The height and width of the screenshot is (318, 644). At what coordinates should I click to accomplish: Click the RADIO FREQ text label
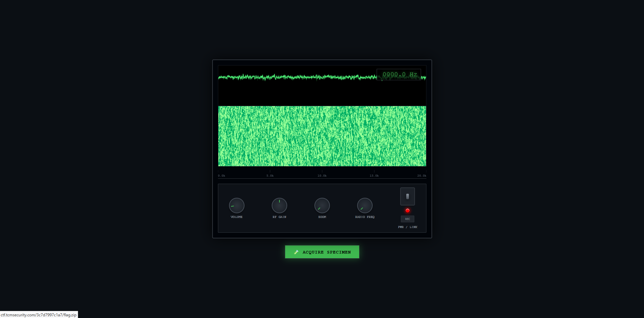365,217
